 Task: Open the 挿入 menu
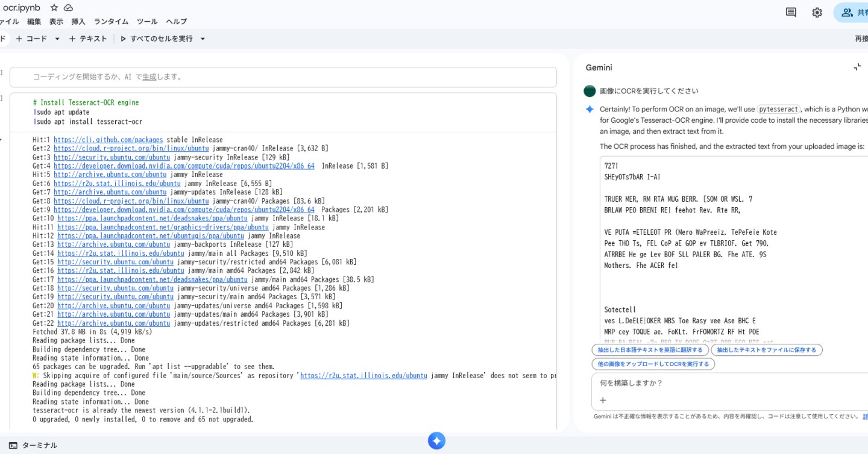tap(78, 22)
